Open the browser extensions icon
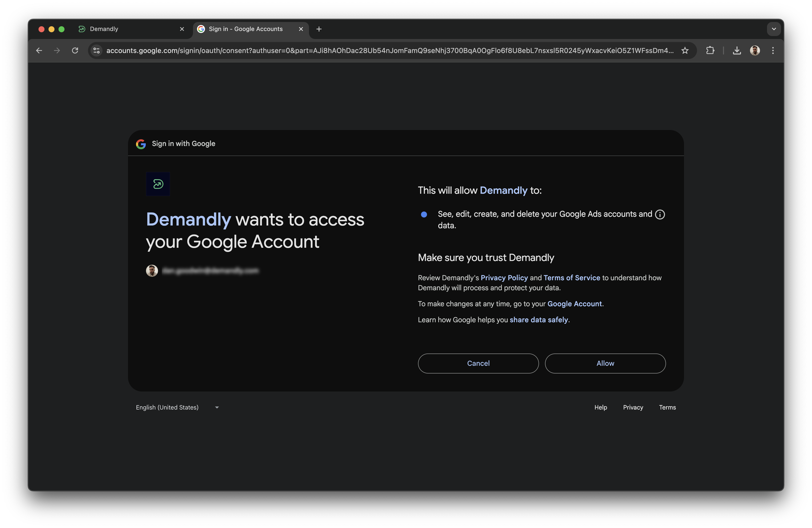Viewport: 812px width, 528px height. 711,50
